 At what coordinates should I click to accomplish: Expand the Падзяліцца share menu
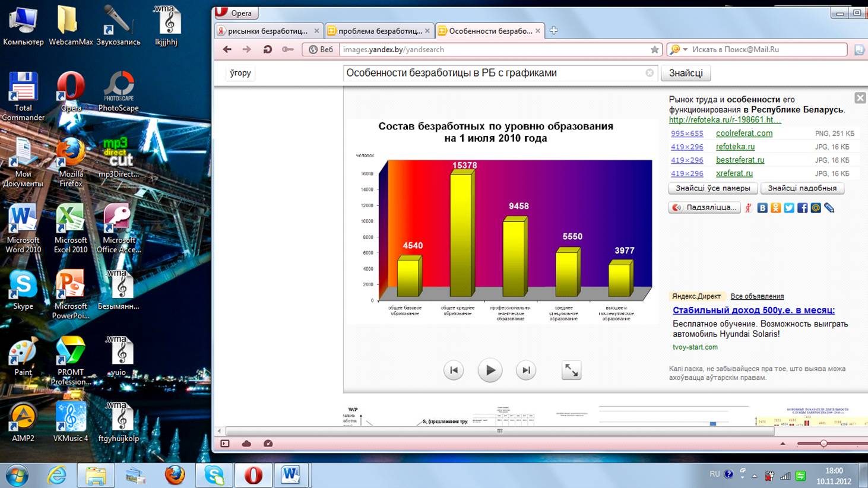point(705,207)
